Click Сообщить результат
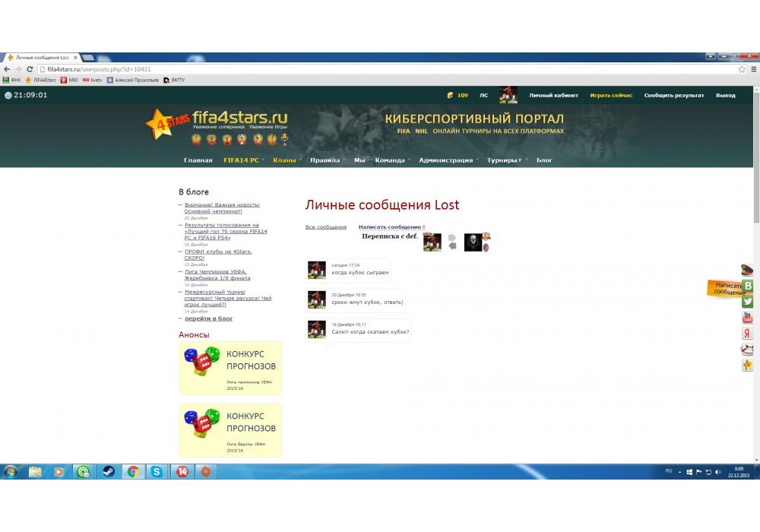760x532 pixels. [673, 96]
